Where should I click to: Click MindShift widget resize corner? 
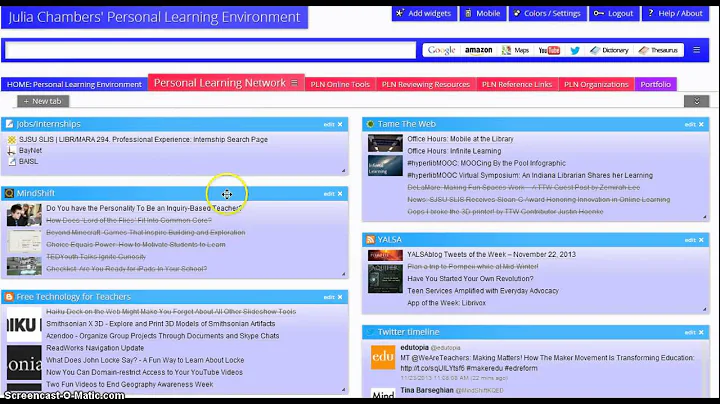coord(343,274)
